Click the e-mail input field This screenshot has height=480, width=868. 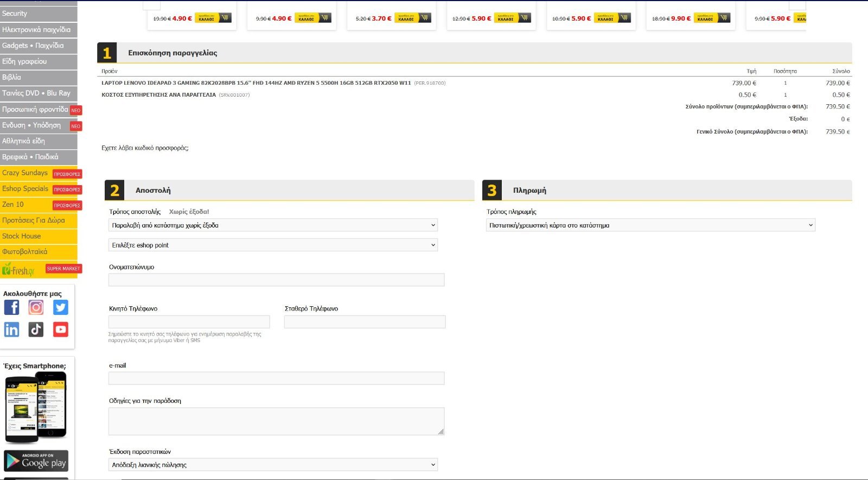coord(276,378)
